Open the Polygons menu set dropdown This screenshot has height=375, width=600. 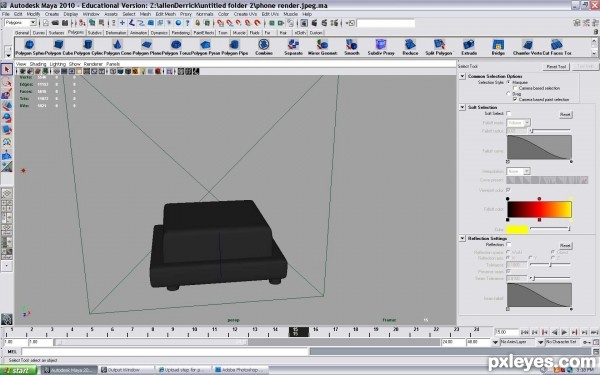[x=20, y=23]
